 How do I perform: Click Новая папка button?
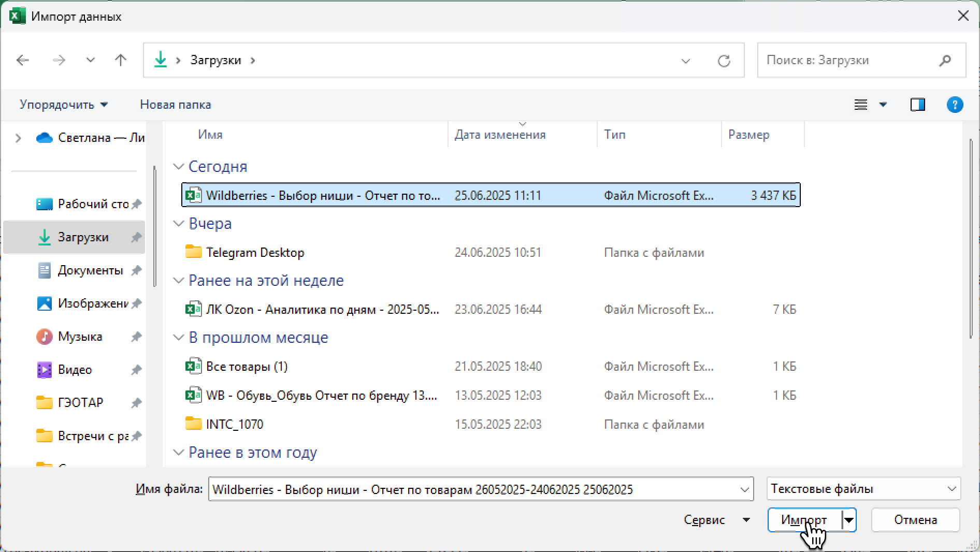click(176, 105)
